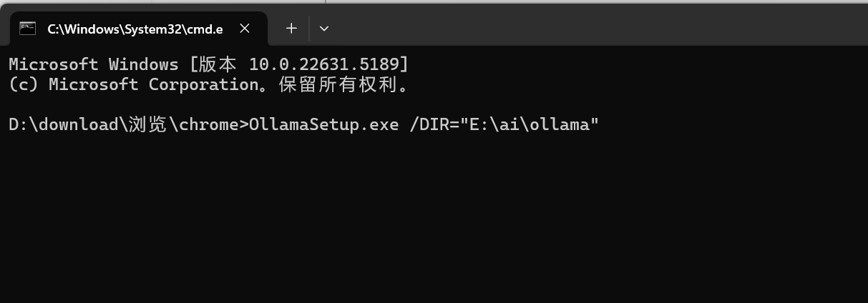Click the "保留所有权利" text
The height and width of the screenshot is (303, 868).
[367, 84]
